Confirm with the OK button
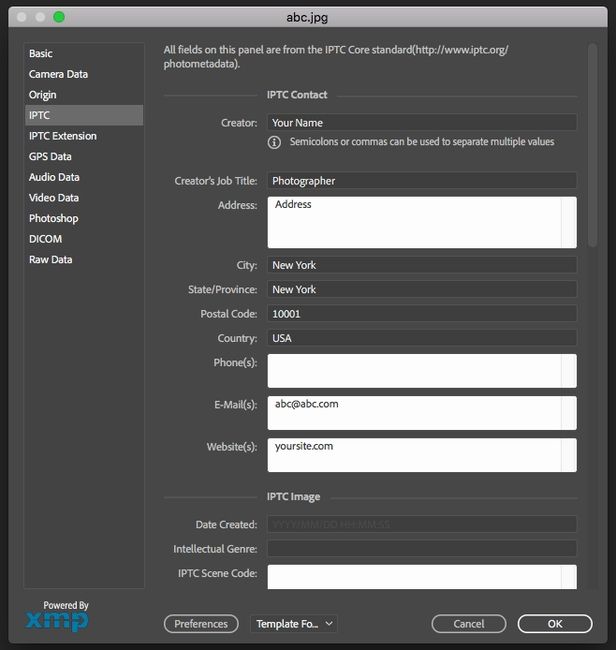 coord(554,624)
